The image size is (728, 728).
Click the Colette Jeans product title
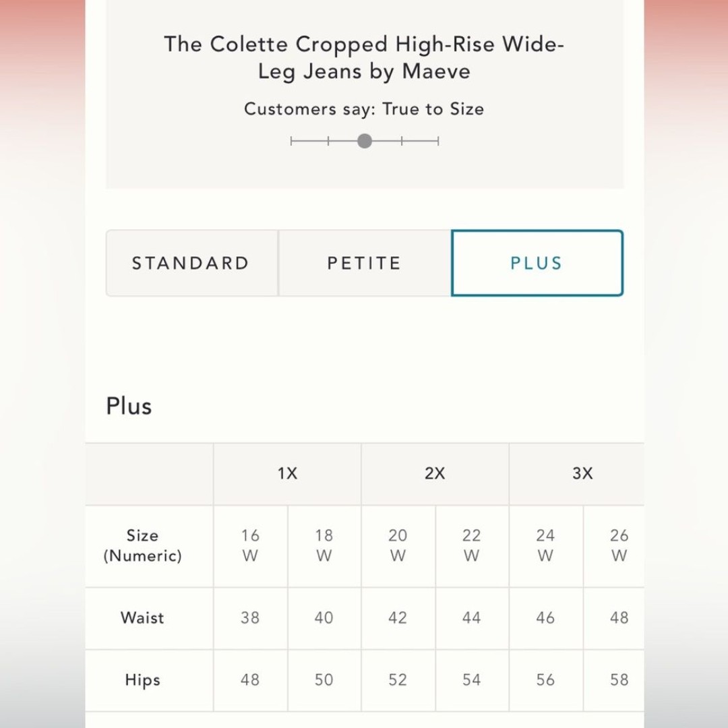(x=365, y=58)
